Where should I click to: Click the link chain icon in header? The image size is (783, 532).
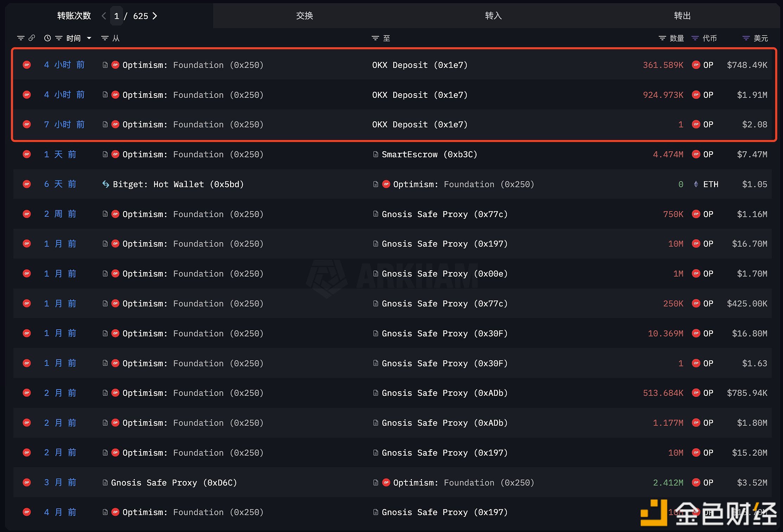click(x=32, y=38)
